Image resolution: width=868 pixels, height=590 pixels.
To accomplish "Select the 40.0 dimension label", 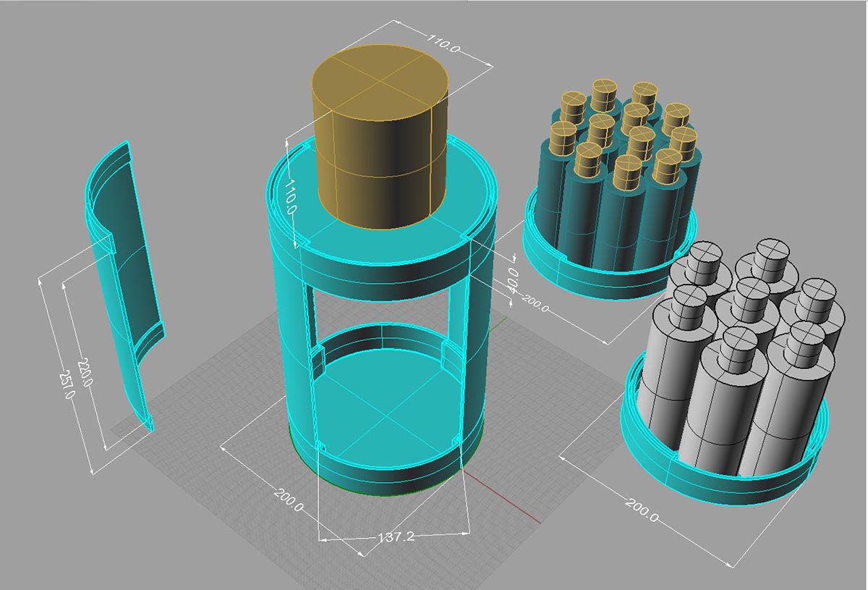I will [512, 281].
